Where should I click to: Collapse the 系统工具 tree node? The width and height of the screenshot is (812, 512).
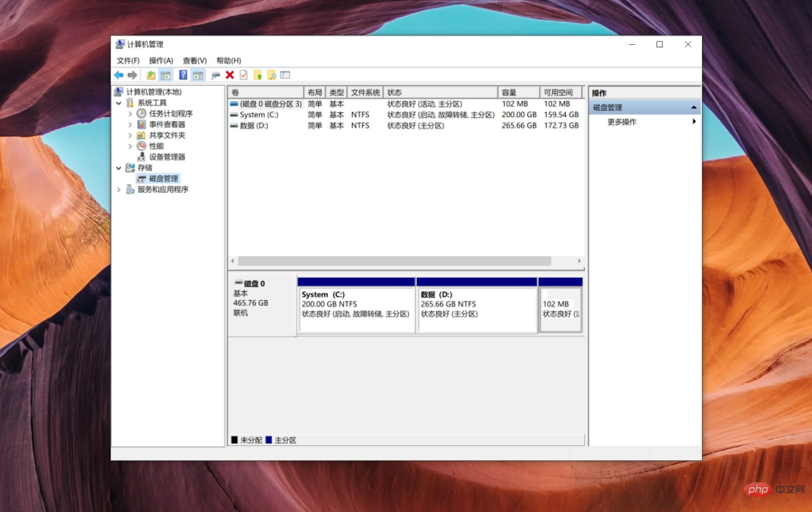[119, 103]
